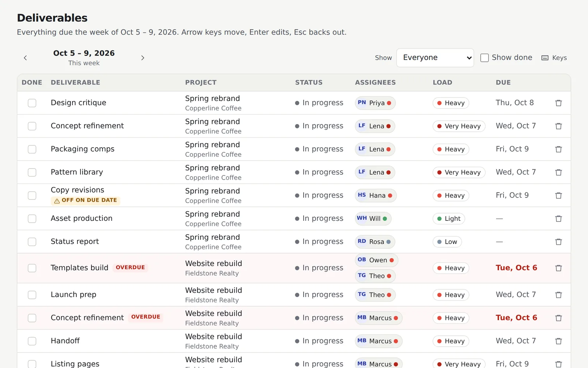Mark Copy revisions as done
588x368 pixels.
tap(32, 196)
